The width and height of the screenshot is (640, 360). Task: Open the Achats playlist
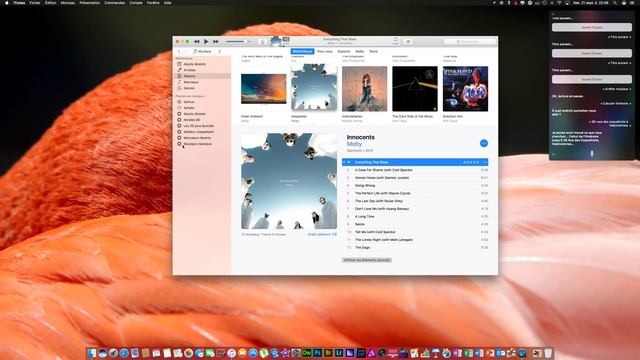point(203,108)
